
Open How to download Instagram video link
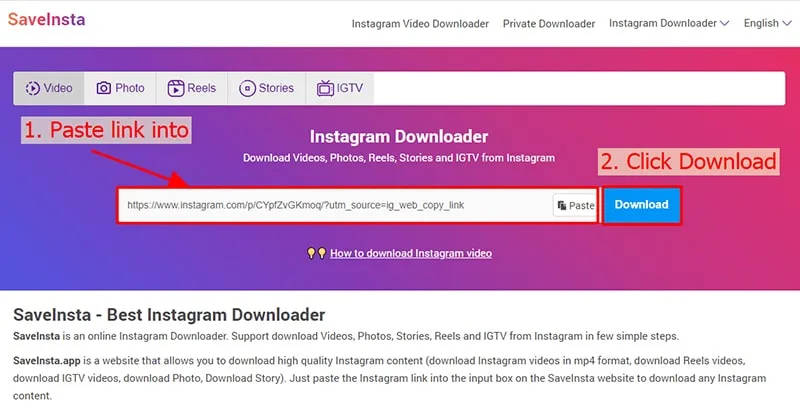coord(411,253)
